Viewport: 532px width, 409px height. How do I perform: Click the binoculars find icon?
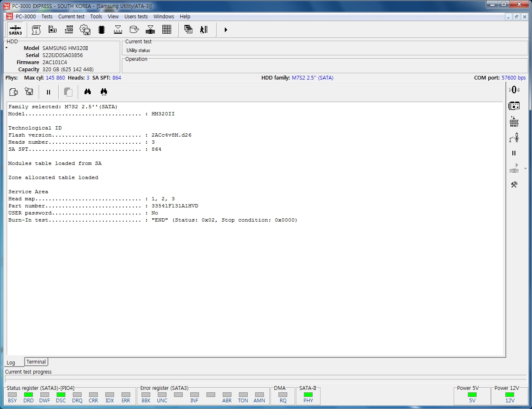click(x=87, y=92)
